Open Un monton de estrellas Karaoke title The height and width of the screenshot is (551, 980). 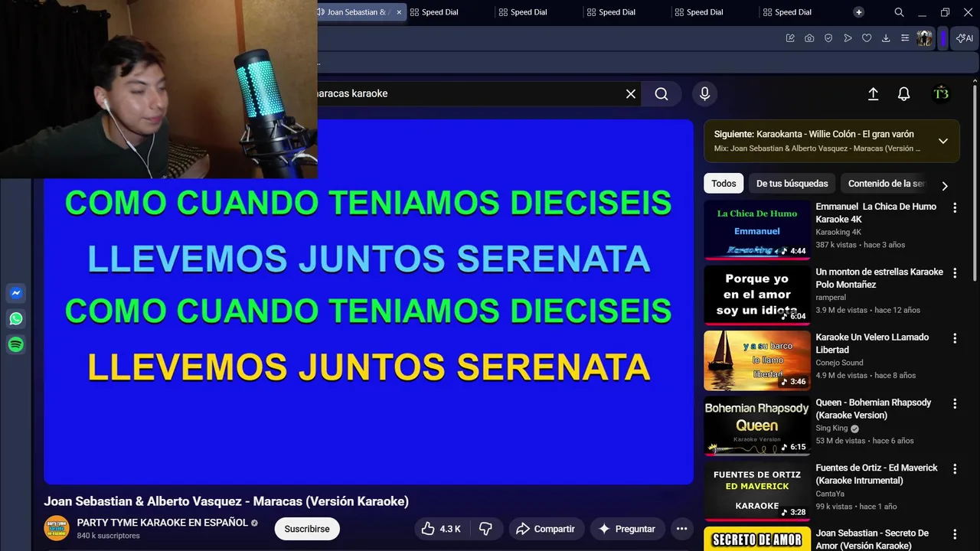coord(879,278)
